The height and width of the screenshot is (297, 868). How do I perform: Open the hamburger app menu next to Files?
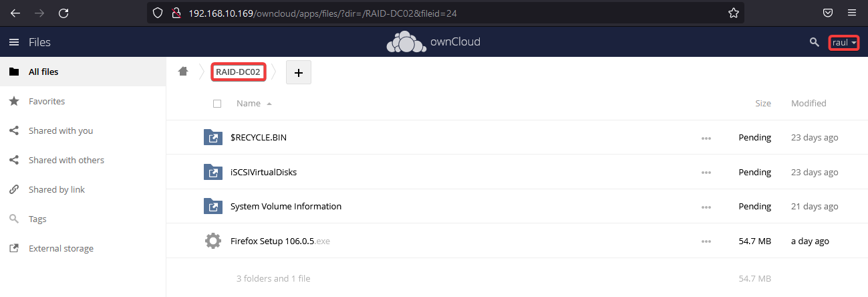pyautogui.click(x=13, y=42)
